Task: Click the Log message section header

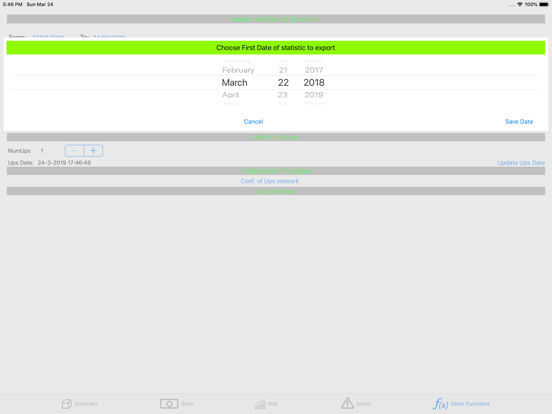Action: pos(276,191)
